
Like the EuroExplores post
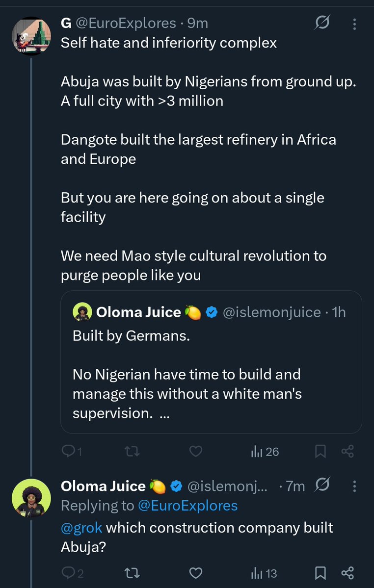click(x=196, y=452)
